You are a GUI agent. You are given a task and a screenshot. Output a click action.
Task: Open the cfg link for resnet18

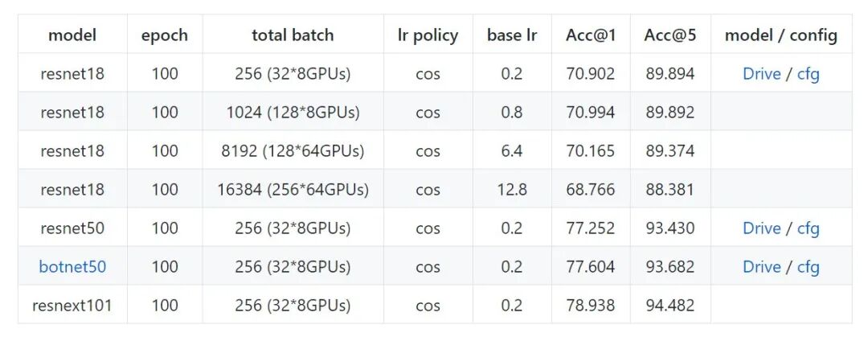[x=808, y=74]
